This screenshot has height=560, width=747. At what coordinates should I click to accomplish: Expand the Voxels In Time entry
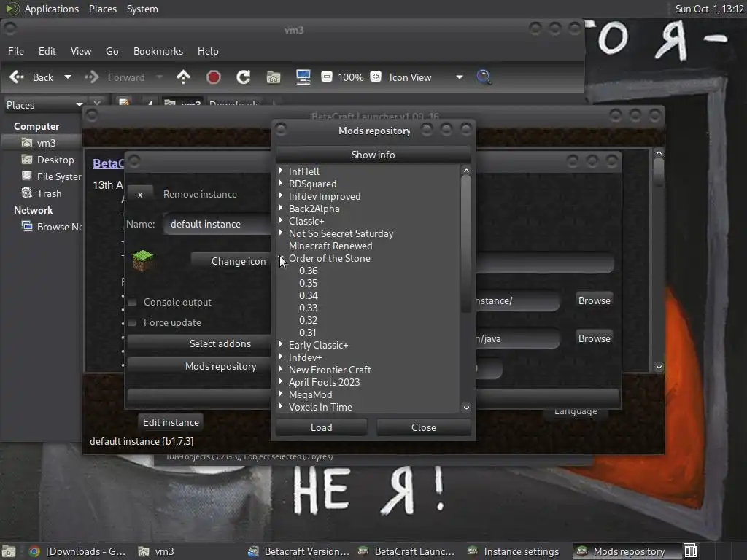click(x=281, y=406)
